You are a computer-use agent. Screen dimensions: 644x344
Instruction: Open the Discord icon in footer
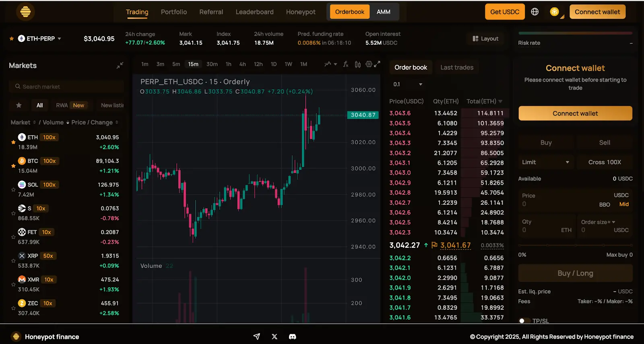[x=293, y=337]
